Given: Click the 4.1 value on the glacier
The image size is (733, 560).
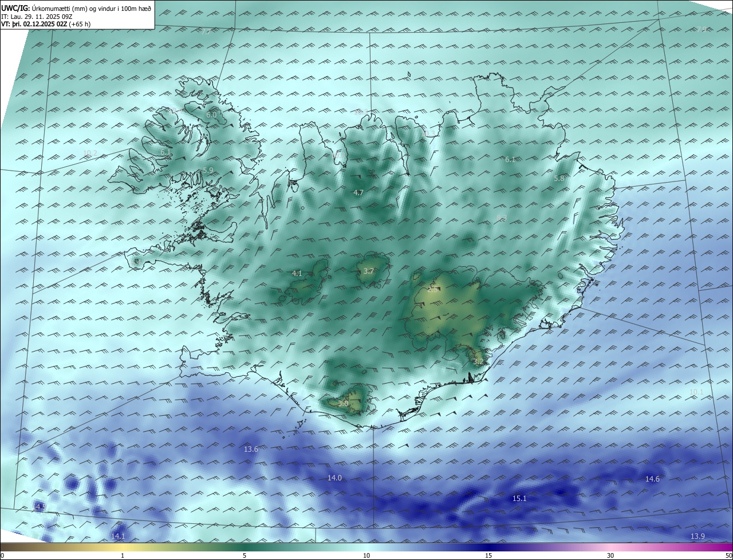Looking at the screenshot, I should [297, 273].
